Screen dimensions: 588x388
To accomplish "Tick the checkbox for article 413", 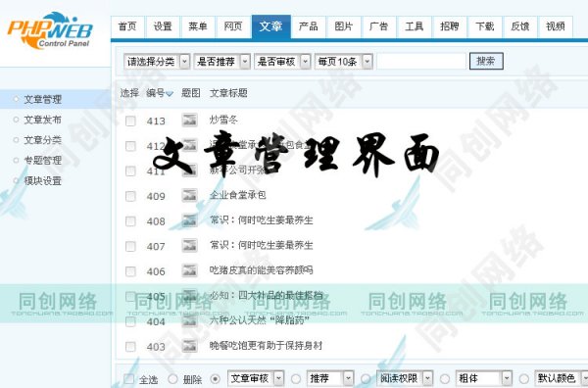I will coord(130,121).
